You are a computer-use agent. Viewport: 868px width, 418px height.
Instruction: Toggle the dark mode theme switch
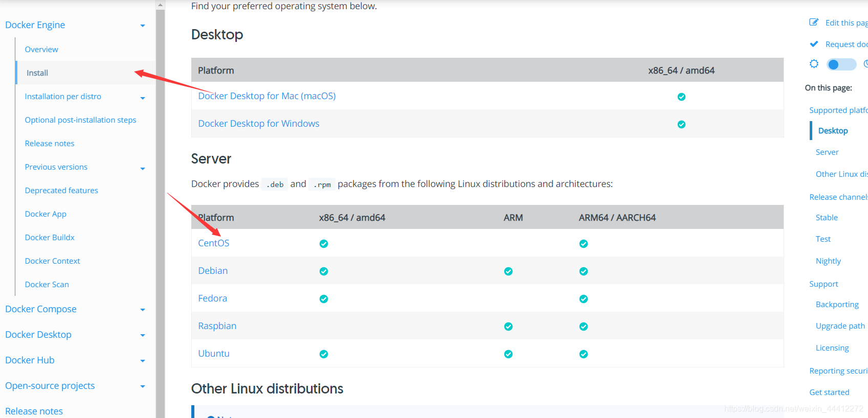point(841,64)
